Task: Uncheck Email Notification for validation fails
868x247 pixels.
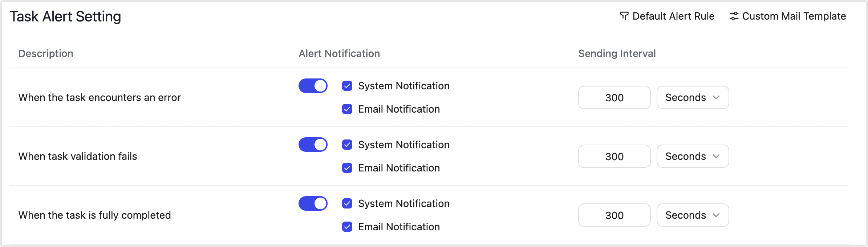Action: pos(347,168)
